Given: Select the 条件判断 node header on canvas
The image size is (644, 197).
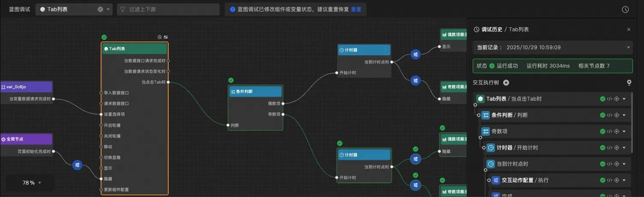Looking at the screenshot, I should (256, 92).
